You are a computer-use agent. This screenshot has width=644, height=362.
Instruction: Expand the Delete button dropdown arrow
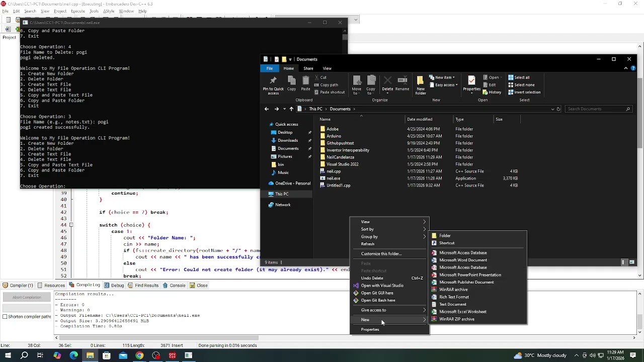tap(387, 94)
